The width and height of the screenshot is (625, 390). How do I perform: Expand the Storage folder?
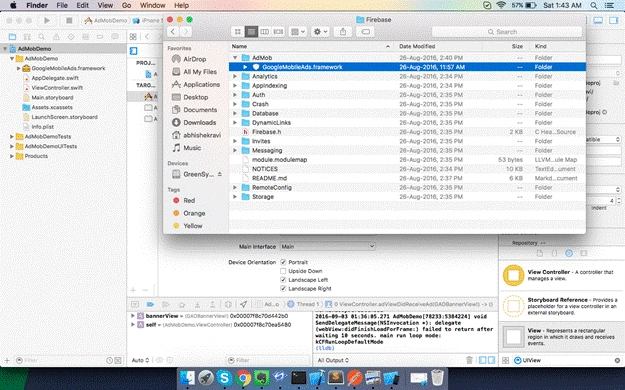235,197
